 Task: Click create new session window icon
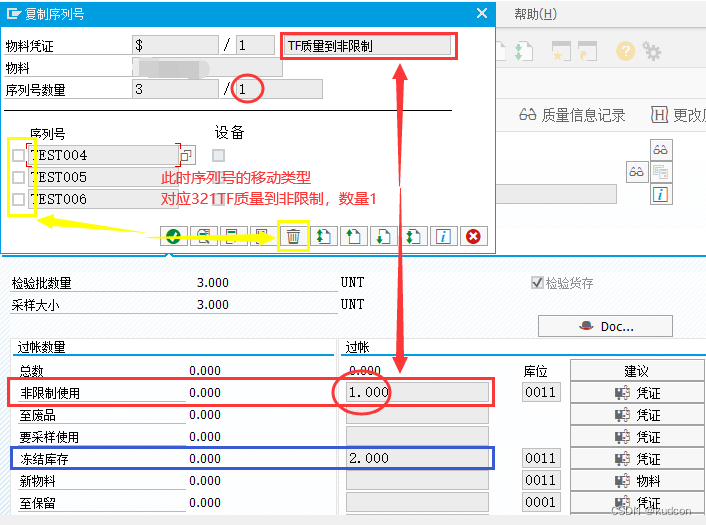(x=561, y=51)
